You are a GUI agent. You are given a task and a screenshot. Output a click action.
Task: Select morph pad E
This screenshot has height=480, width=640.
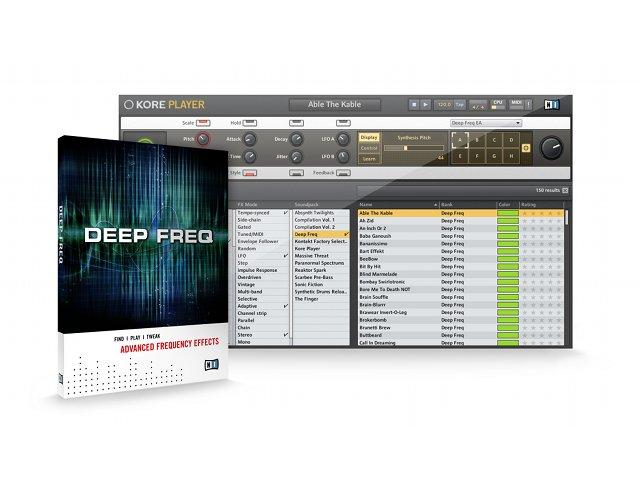460,156
